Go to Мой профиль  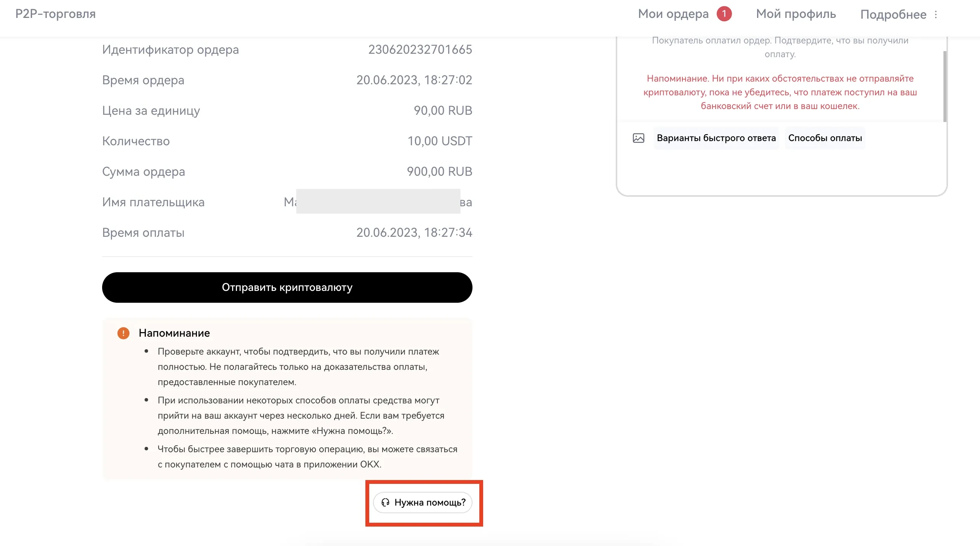click(x=796, y=14)
